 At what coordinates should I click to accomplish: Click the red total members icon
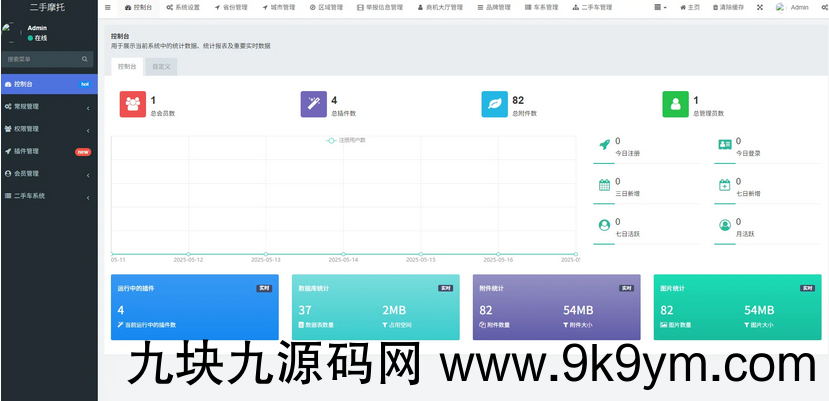coord(132,104)
